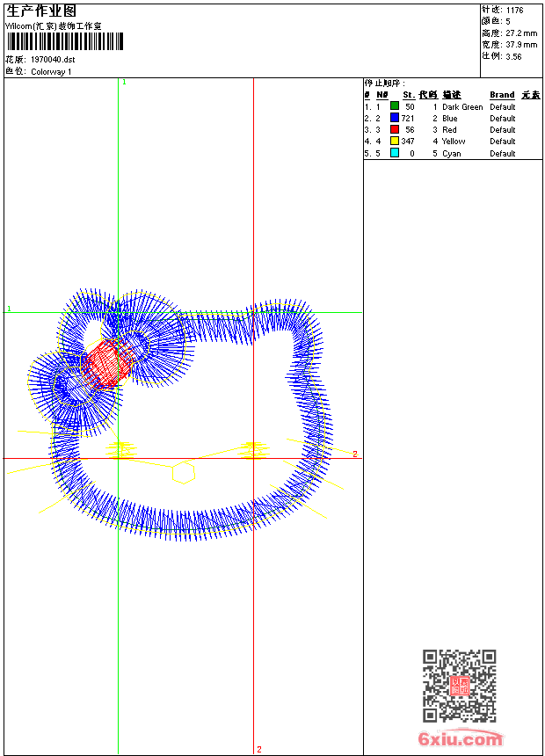Image resolution: width=545 pixels, height=756 pixels.
Task: Click the 'St.' column header
Action: pos(409,95)
